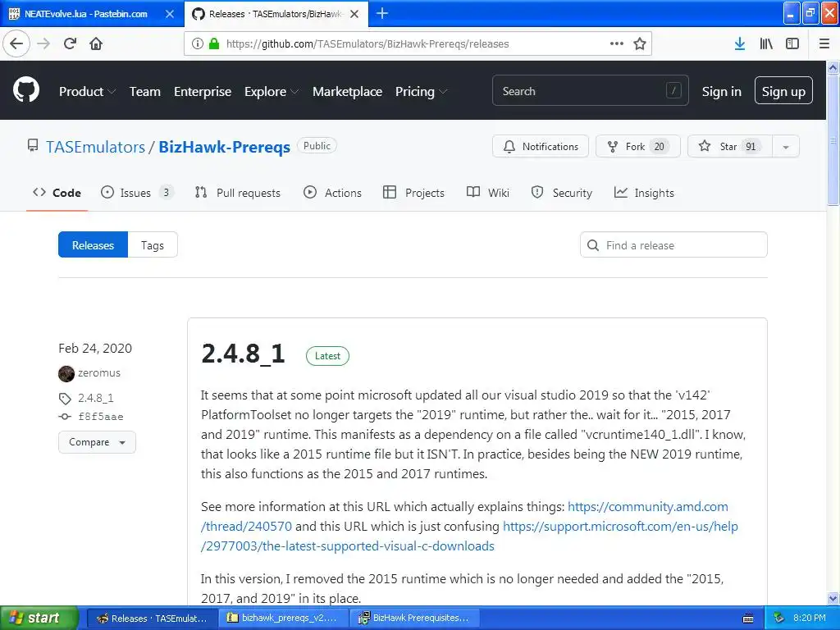Open the Issues tab
The image size is (840, 630).
tap(137, 193)
